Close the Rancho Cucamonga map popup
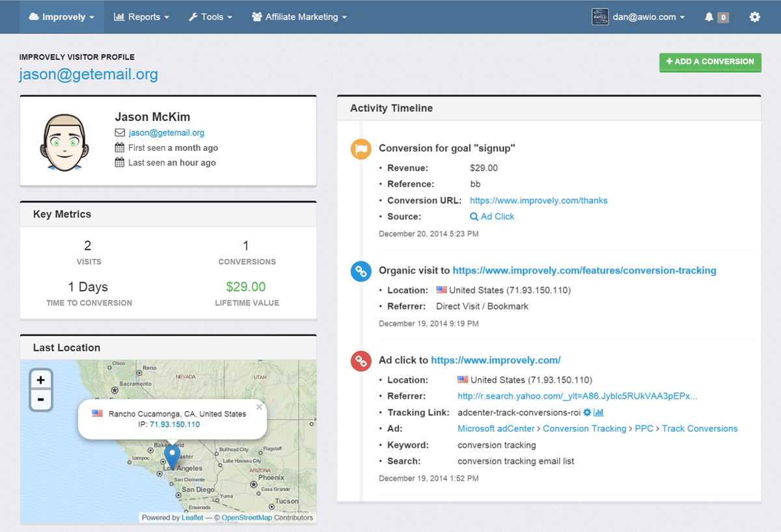The width and height of the screenshot is (781, 532). click(259, 407)
